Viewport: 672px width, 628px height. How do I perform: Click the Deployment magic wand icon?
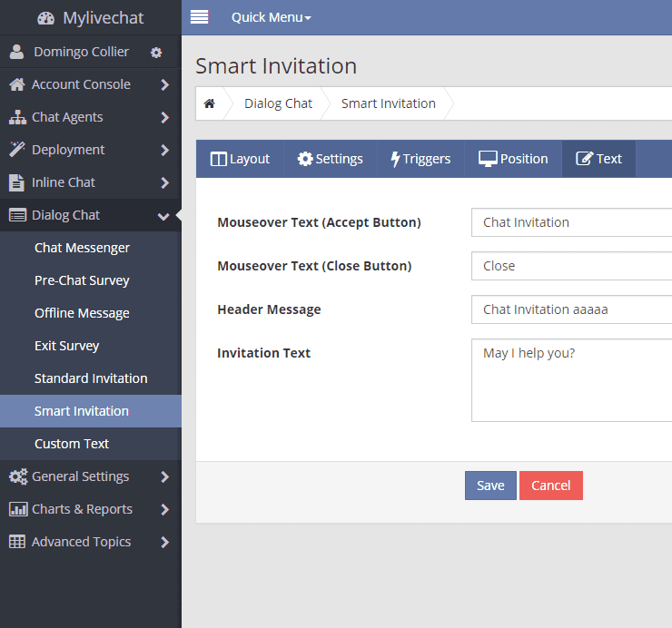click(x=17, y=150)
